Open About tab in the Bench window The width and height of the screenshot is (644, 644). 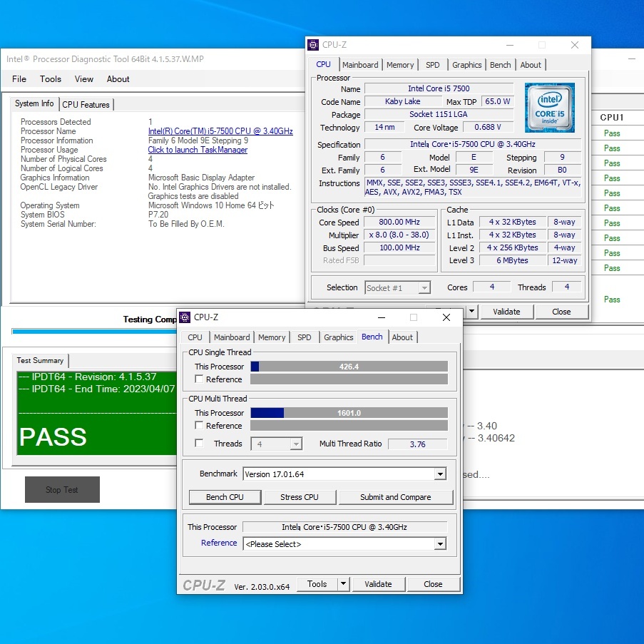(x=402, y=337)
